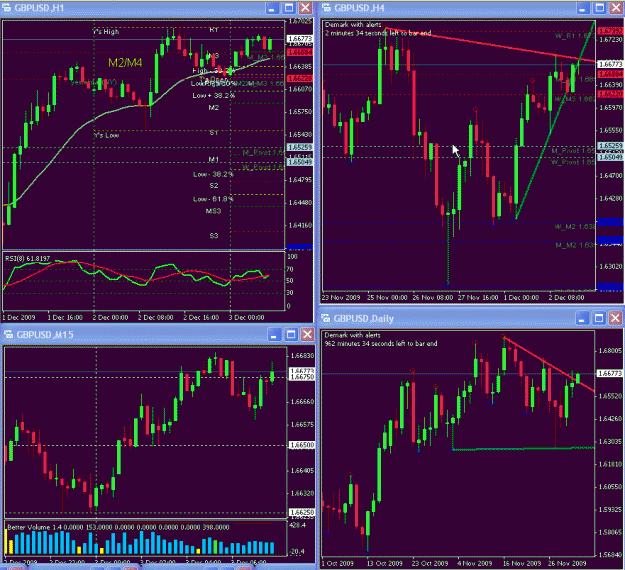The height and width of the screenshot is (570, 625).
Task: Close the GBPUSD,H4 chart window
Action: pyautogui.click(x=616, y=8)
